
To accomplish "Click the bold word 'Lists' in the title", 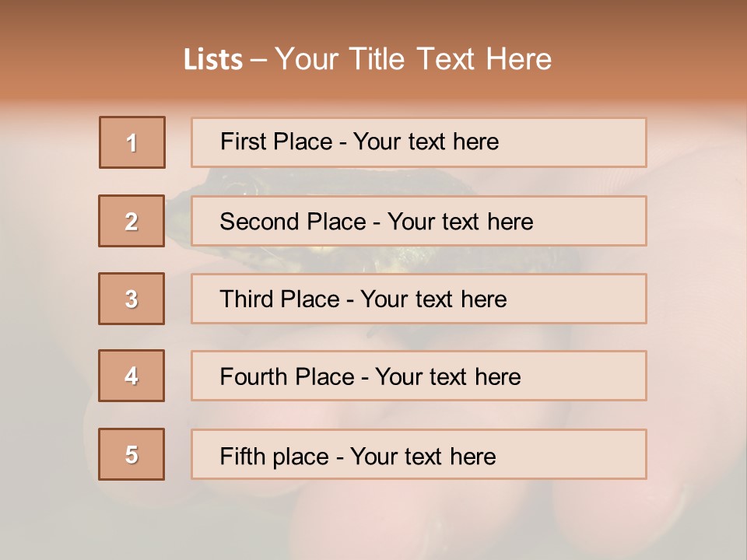I will pyautogui.click(x=213, y=60).
